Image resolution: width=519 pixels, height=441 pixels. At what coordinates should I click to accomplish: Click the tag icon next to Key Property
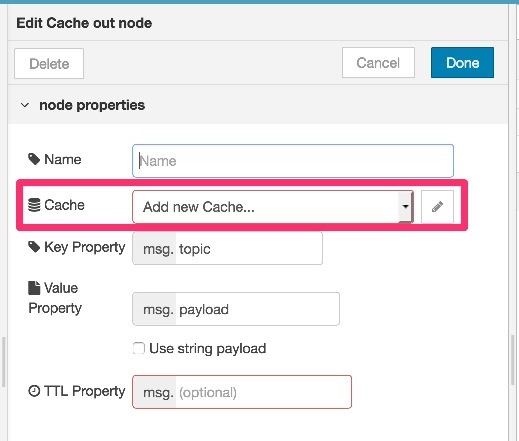tap(34, 247)
